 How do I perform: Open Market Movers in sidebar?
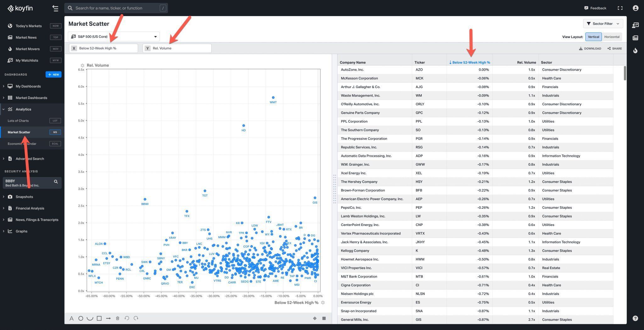(x=32, y=49)
